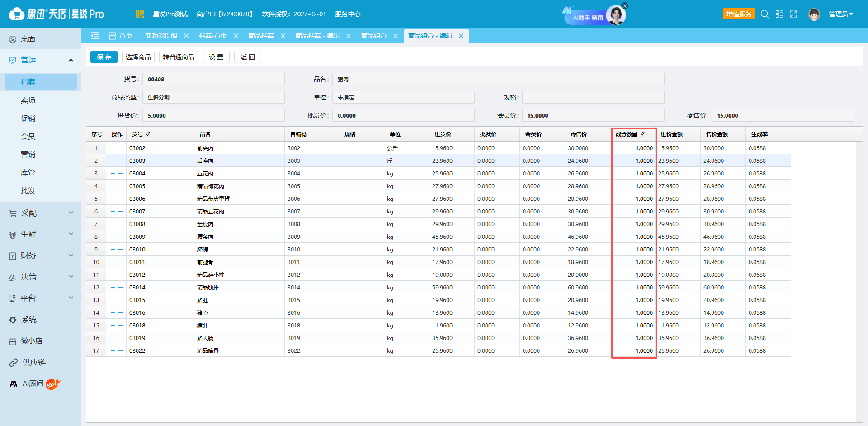The image size is (868, 426).
Task: Click the 返回 button
Action: click(x=248, y=57)
